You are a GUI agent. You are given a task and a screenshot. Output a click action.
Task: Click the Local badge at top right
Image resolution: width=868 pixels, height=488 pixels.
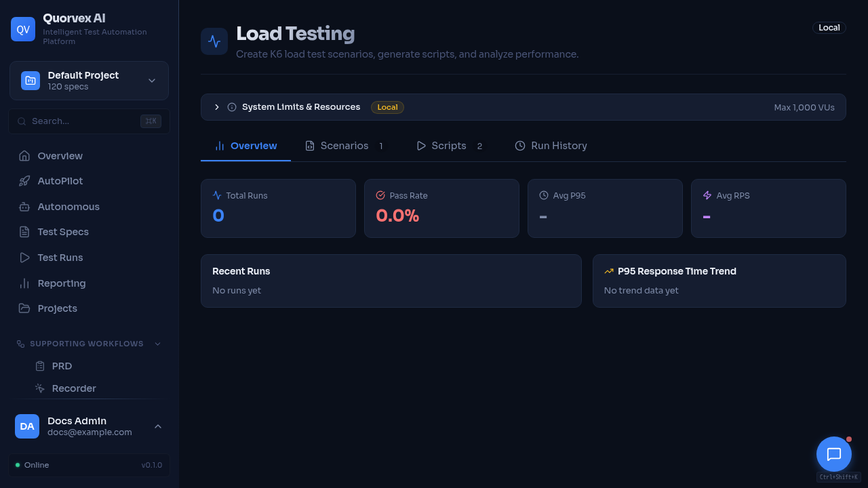point(829,28)
